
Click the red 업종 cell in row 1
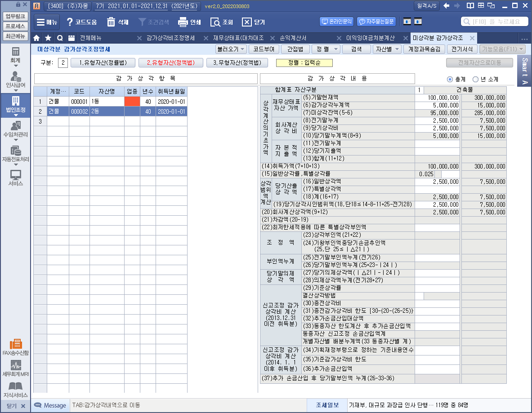(x=132, y=102)
